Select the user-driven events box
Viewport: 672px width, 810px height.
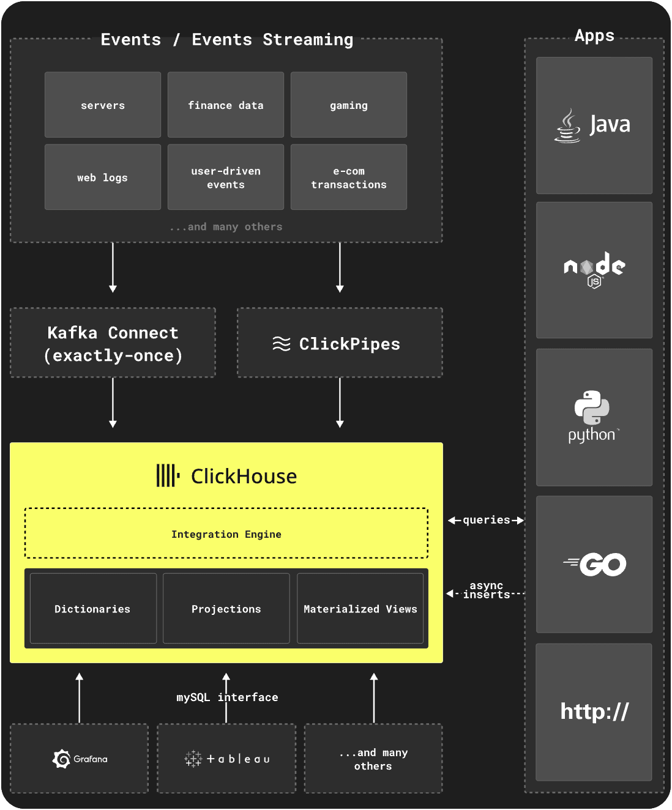coord(226,177)
